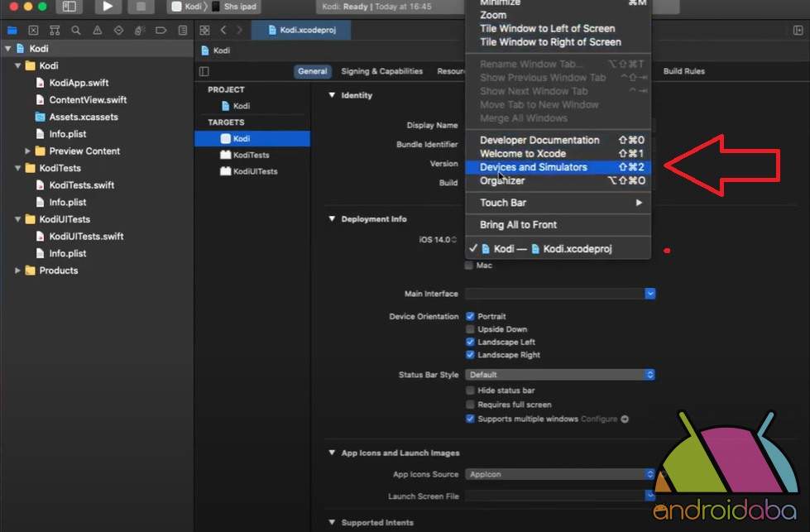Switch to Signing & Capabilities tab
This screenshot has height=532, width=810.
coord(381,71)
